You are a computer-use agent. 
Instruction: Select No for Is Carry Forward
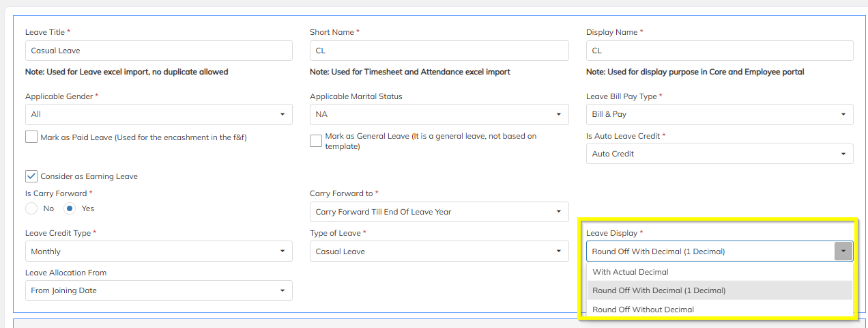[x=31, y=208]
